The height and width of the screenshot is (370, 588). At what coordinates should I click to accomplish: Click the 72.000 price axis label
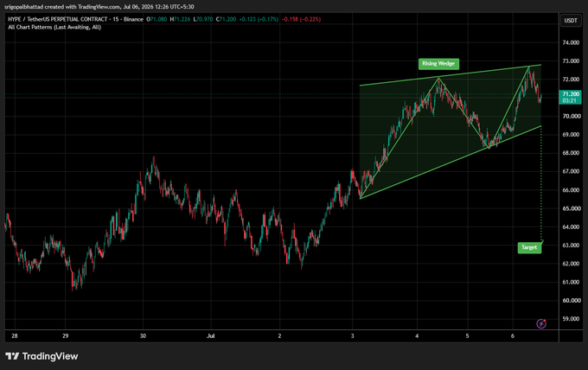pyautogui.click(x=571, y=80)
